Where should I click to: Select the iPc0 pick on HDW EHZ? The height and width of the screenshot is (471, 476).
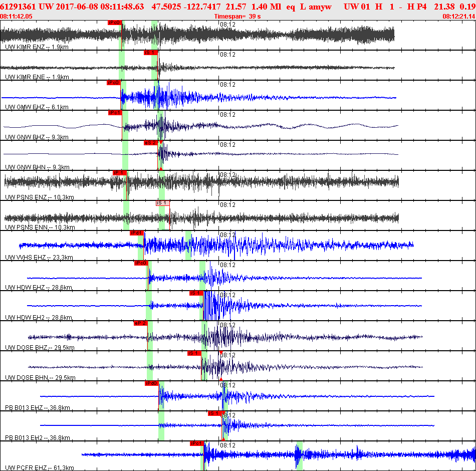click(141, 263)
